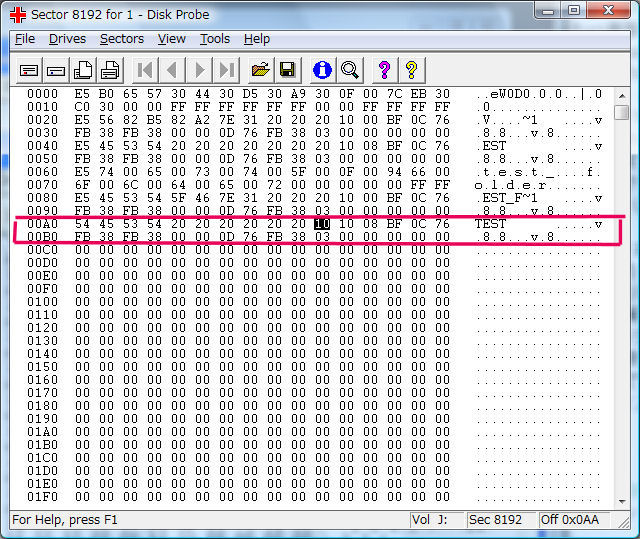Click ASCII text .EST in row 0040

coord(490,146)
